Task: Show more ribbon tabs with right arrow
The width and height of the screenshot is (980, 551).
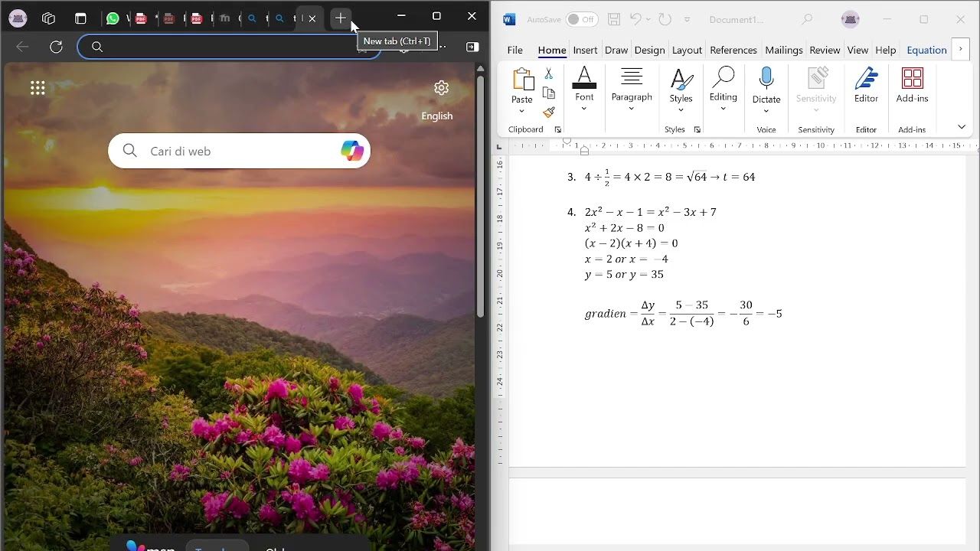Action: click(x=960, y=50)
